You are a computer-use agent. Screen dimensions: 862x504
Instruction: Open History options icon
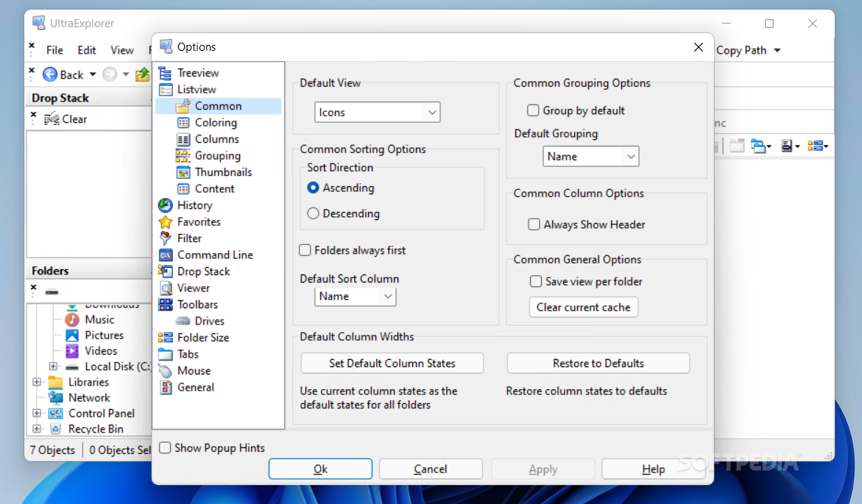coord(166,205)
